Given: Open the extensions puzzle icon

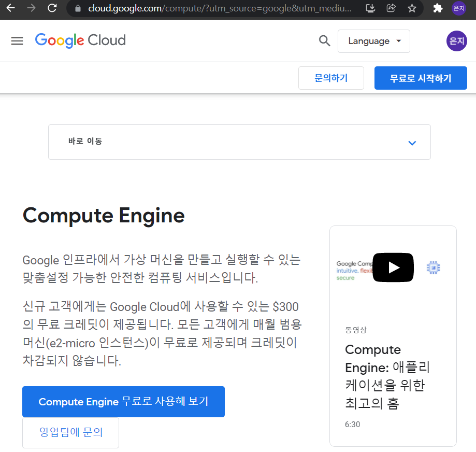Looking at the screenshot, I should [438, 8].
